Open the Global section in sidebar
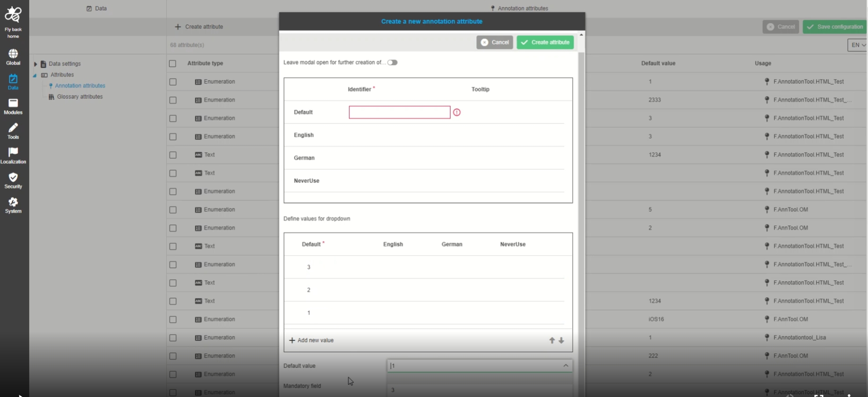Viewport: 868px width, 397px height. [13, 57]
